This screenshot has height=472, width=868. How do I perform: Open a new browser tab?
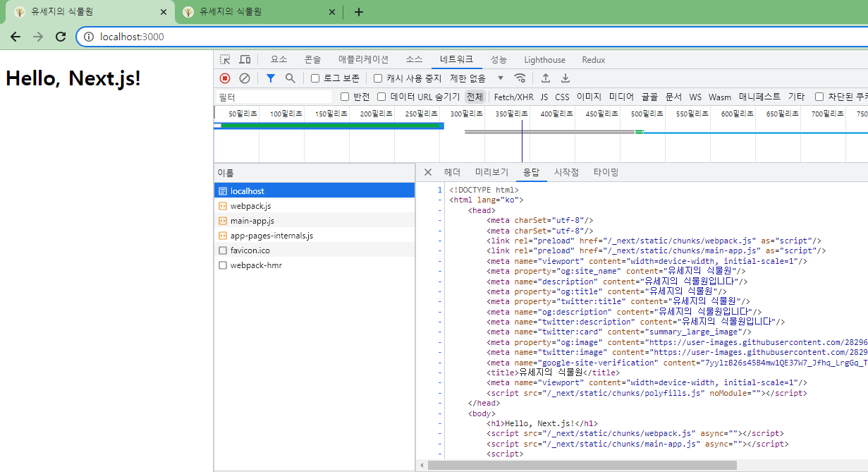click(359, 12)
